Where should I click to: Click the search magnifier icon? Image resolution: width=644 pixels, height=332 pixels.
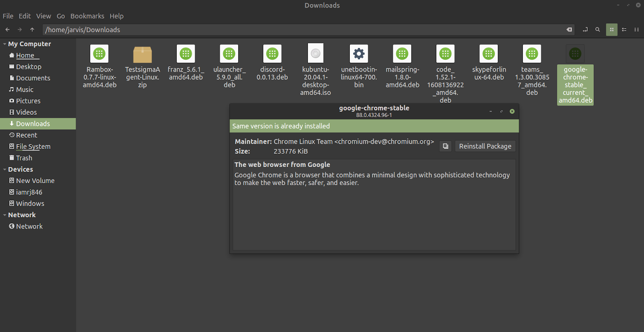click(598, 29)
